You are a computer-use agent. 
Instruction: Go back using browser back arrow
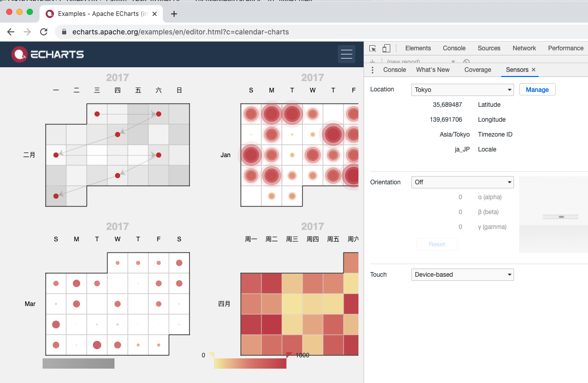click(x=11, y=32)
